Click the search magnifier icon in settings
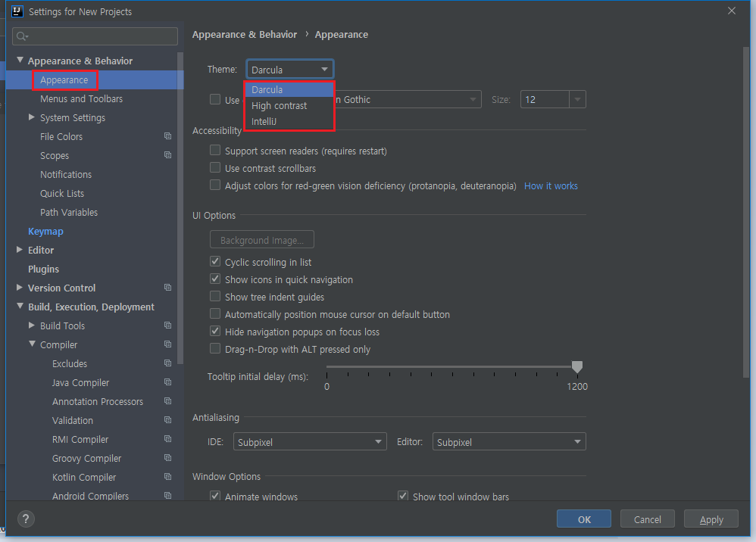 click(22, 36)
